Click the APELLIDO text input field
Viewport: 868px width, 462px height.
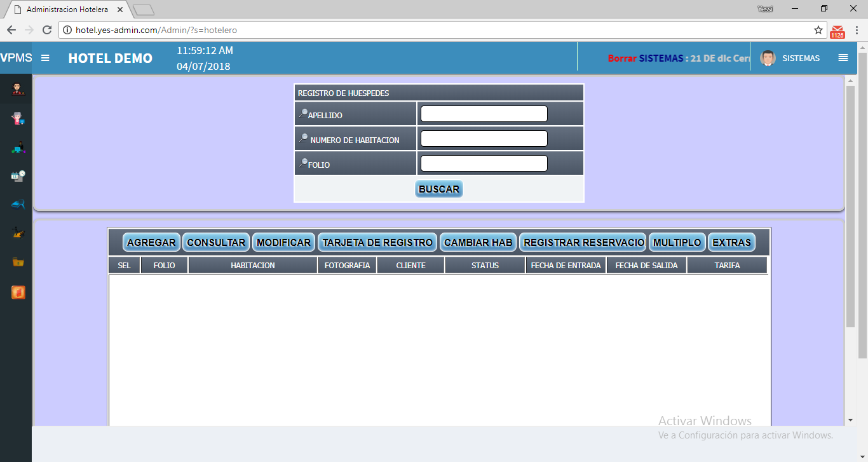point(484,114)
